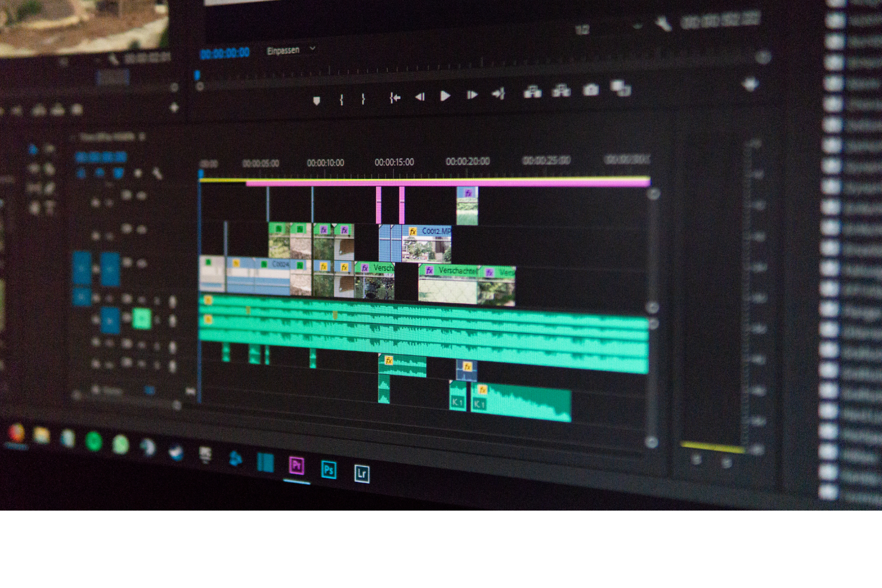Viewport: 882px width, 588px height.
Task: Click the Lift button icon
Action: (532, 91)
